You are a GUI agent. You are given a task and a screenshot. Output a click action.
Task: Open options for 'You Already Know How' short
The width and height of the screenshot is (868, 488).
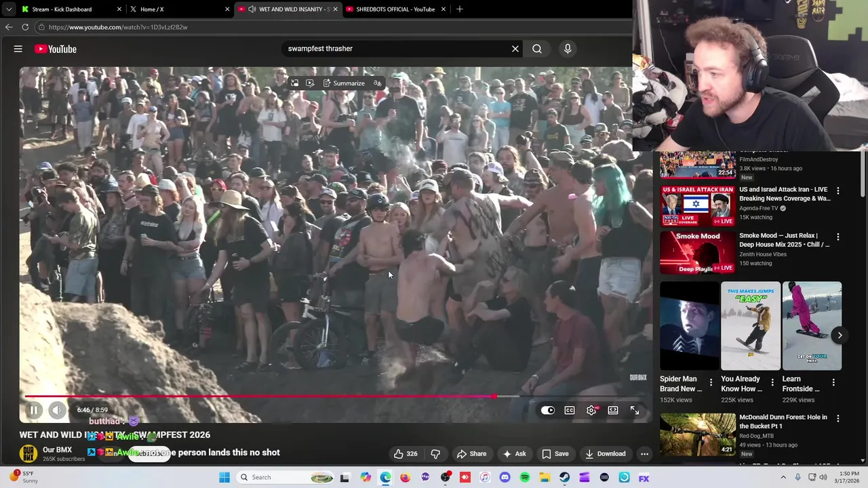click(x=772, y=383)
